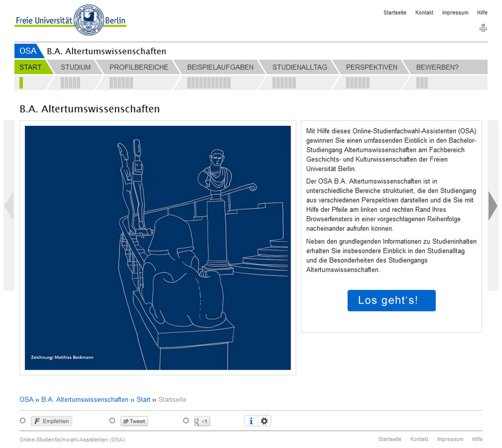Open Impressum link in the header
Viewport: 502px width, 448px height.
(x=455, y=13)
